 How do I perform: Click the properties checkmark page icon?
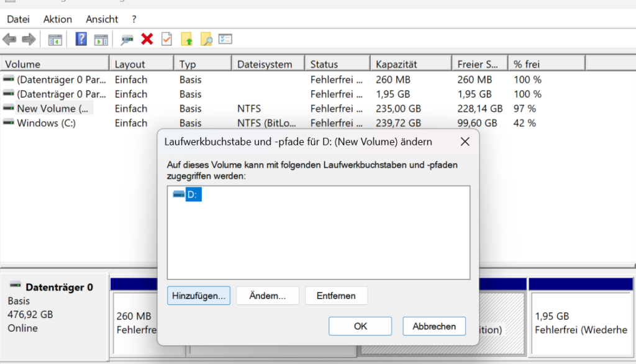tap(166, 40)
